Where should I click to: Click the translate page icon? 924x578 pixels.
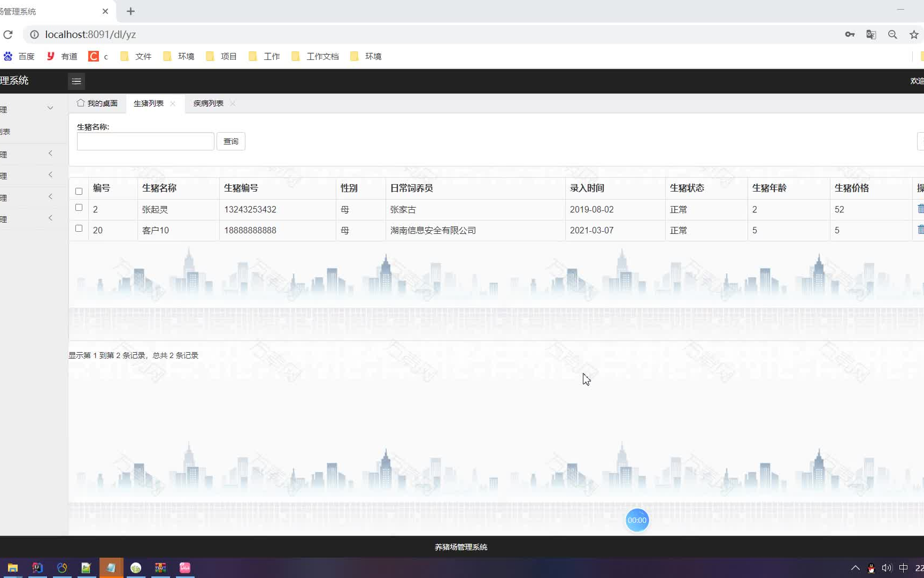pyautogui.click(x=871, y=35)
